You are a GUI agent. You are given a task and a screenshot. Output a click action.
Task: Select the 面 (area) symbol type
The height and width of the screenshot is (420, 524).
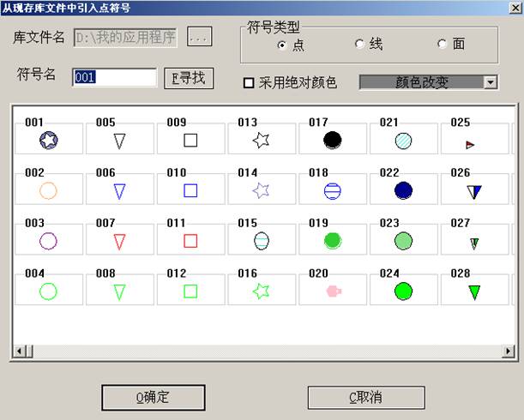tap(443, 45)
